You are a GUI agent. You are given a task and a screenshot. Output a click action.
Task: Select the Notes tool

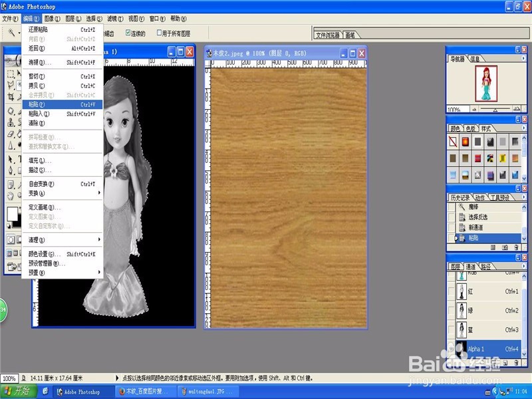tap(11, 184)
